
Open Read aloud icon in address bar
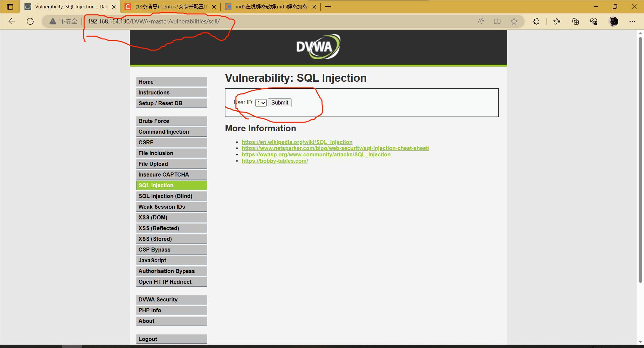(x=481, y=21)
